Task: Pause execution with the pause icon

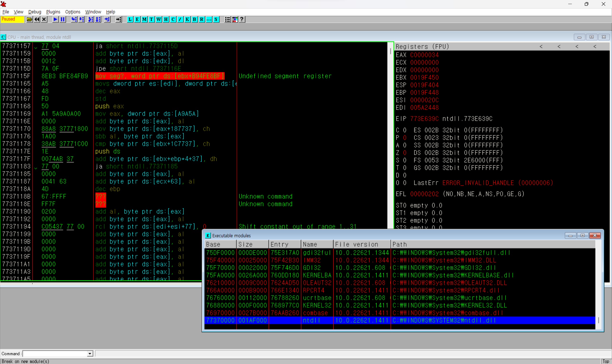Action: click(63, 19)
